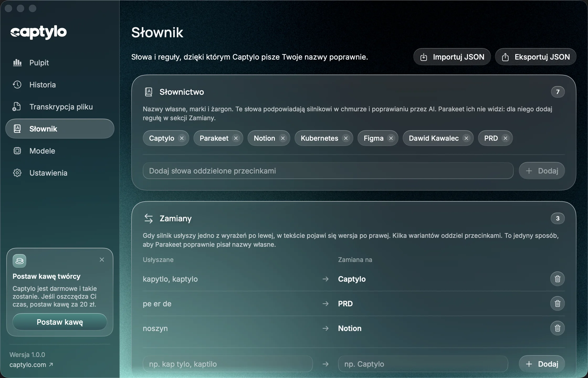Screen dimensions: 588x378
Task: Click Dodaj button in Słownictwo section
Action: pyautogui.click(x=542, y=171)
